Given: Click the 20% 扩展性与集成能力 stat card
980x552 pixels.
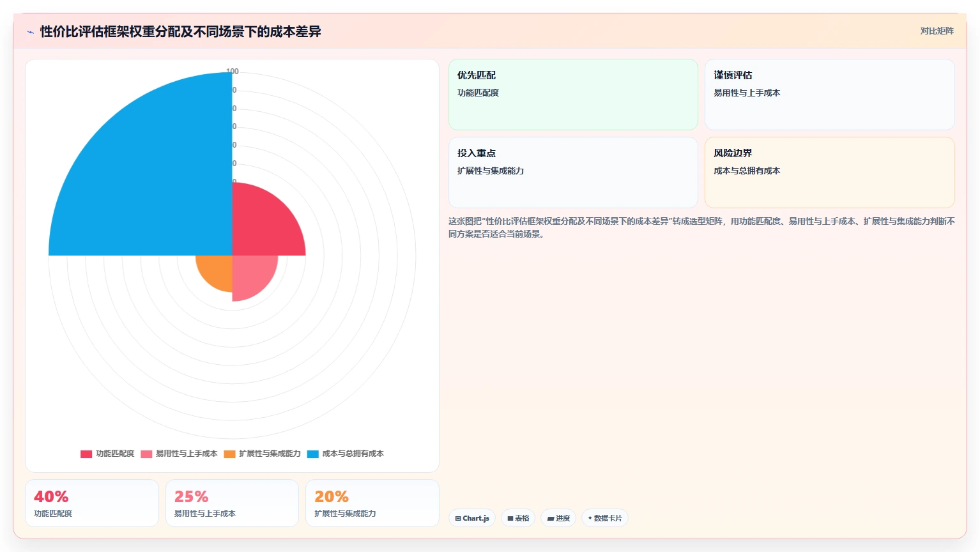Looking at the screenshot, I should click(x=372, y=503).
